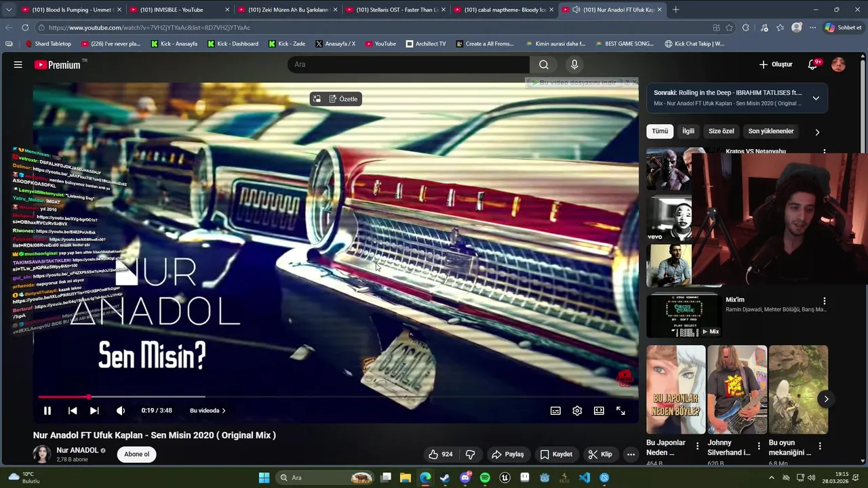The width and height of the screenshot is (868, 488).
Task: Select the 'Son yüklenenler' filter chip
Action: tap(771, 131)
